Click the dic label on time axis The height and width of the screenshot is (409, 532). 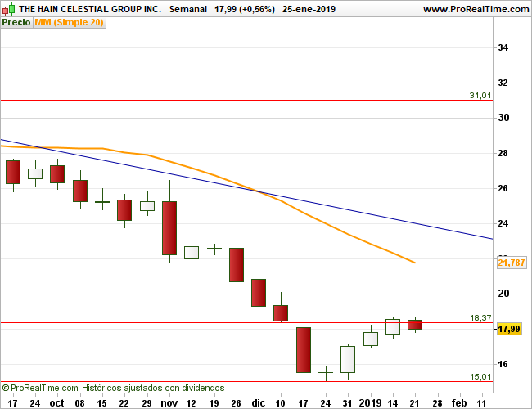[258, 403]
